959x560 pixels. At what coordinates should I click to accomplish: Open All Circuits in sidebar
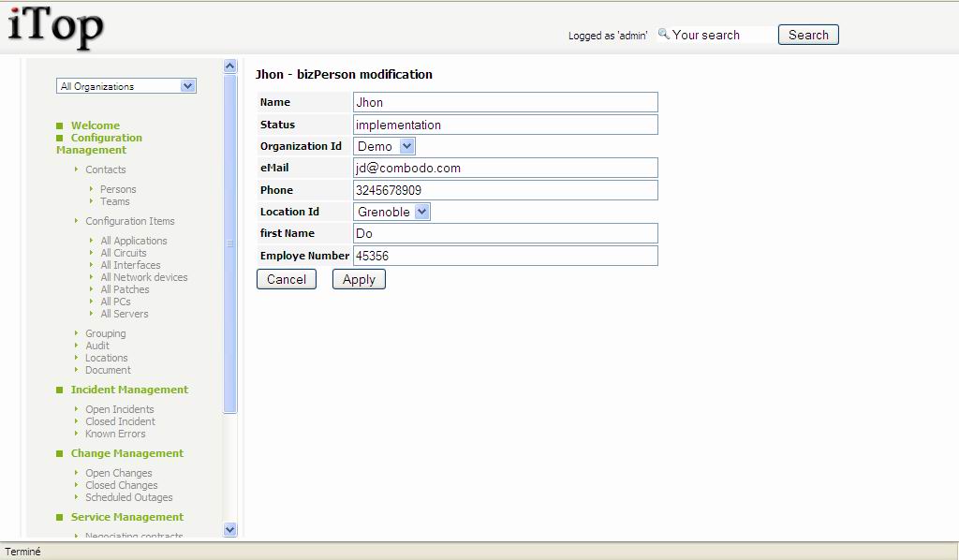124,253
